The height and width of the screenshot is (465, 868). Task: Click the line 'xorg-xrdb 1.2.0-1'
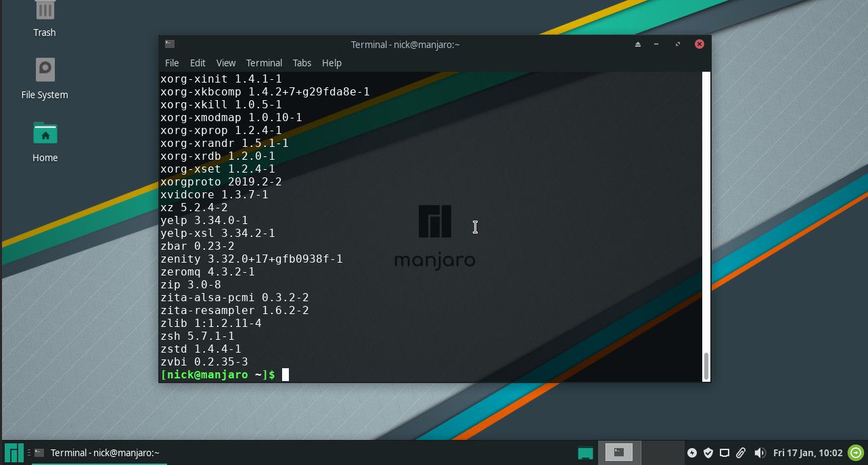(218, 156)
